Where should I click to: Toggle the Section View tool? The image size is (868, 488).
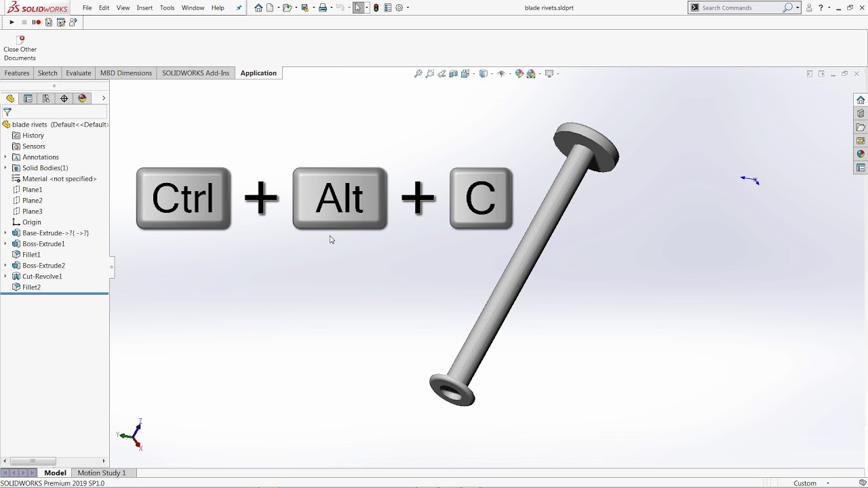coord(454,73)
